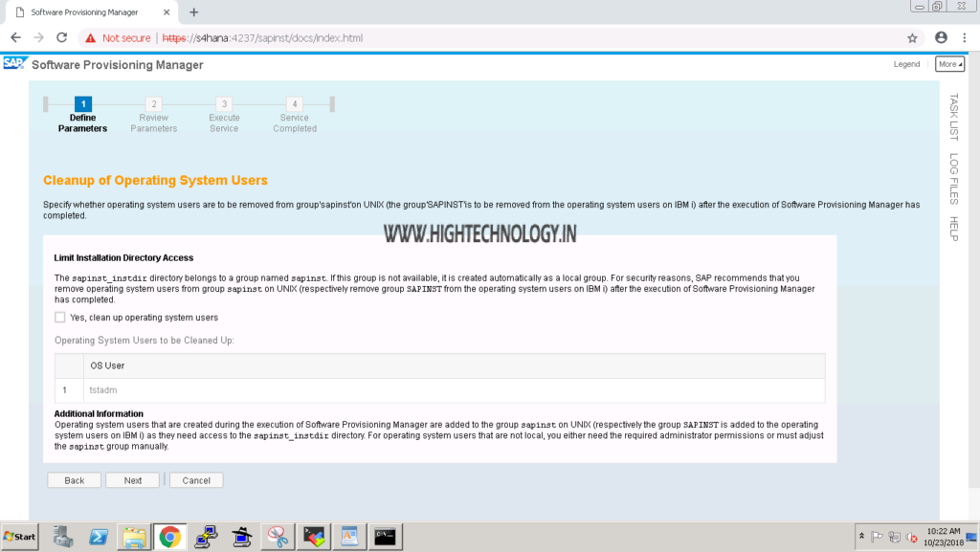The width and height of the screenshot is (980, 552).
Task: Click the Action Center flag icon
Action: 877,537
